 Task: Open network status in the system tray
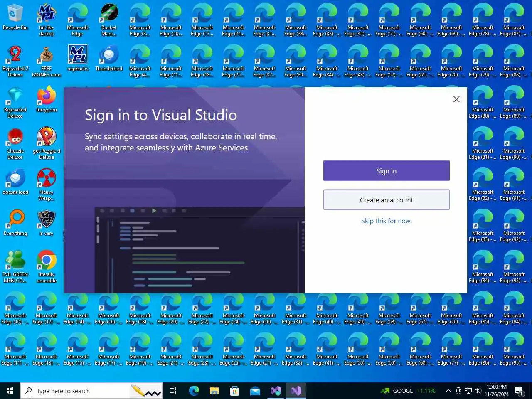click(468, 391)
